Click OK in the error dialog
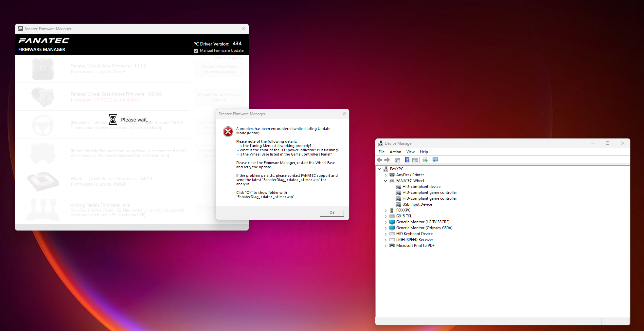The height and width of the screenshot is (331, 644). (x=332, y=213)
